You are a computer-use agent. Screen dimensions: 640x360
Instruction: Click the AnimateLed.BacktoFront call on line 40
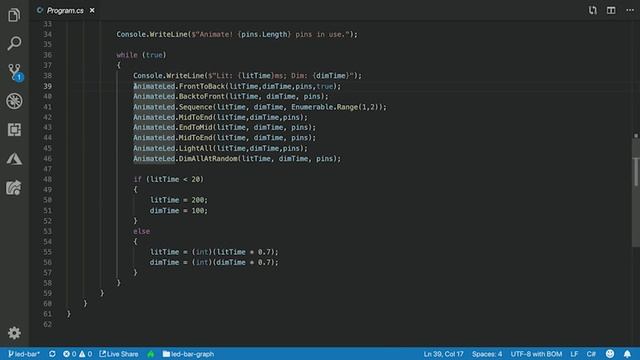(x=231, y=96)
